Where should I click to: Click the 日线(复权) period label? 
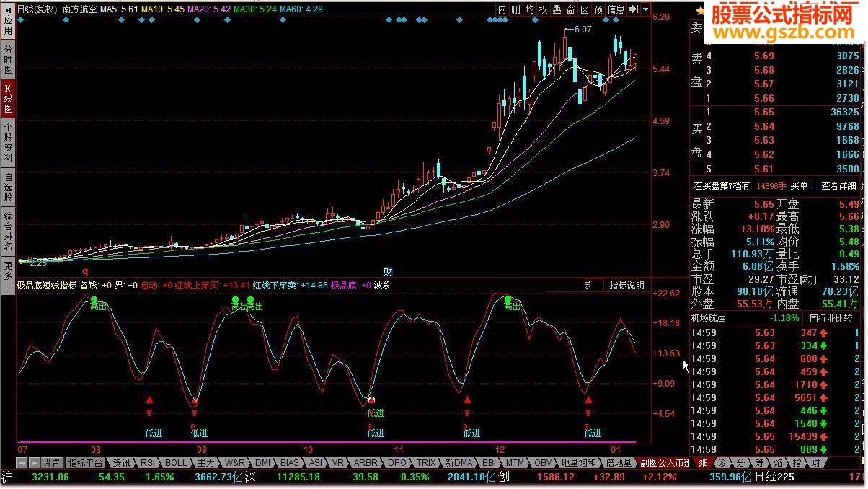tap(37, 9)
